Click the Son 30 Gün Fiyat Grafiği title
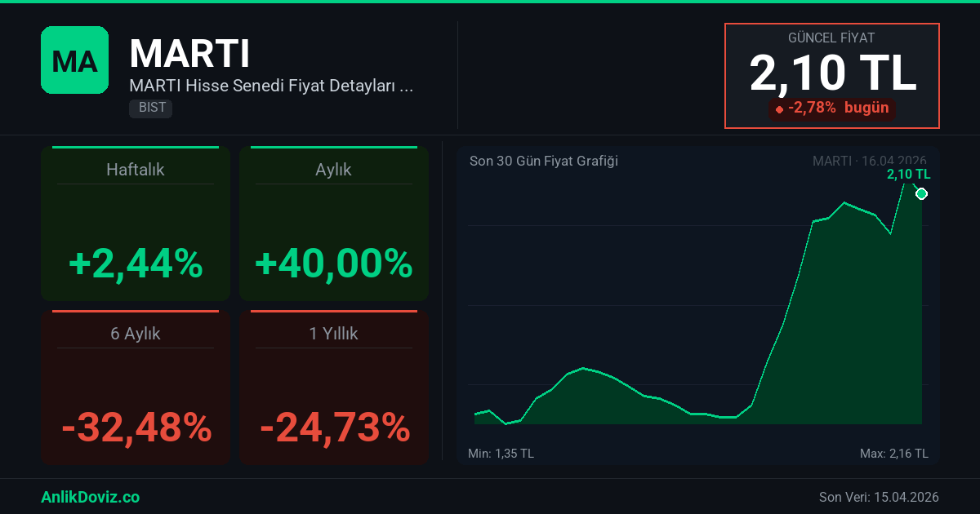This screenshot has height=514, width=980. [543, 161]
